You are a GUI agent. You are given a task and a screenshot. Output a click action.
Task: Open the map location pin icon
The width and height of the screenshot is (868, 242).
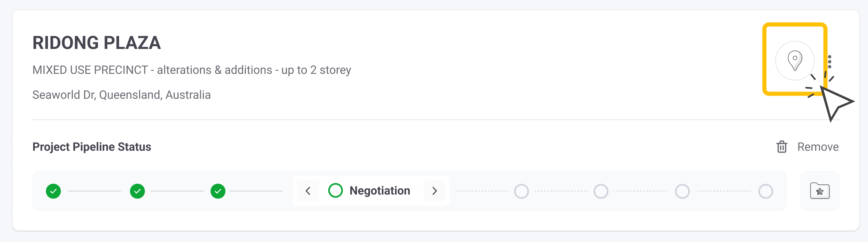pos(795,60)
